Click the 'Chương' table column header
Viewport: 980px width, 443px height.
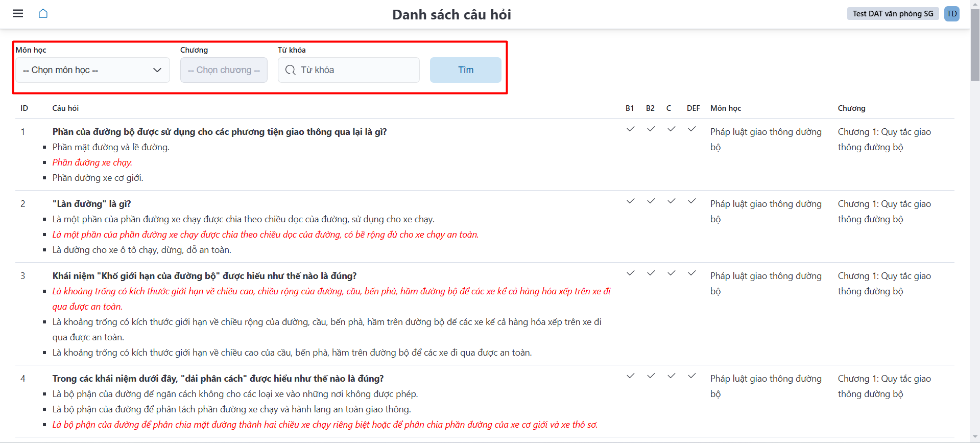coord(852,108)
